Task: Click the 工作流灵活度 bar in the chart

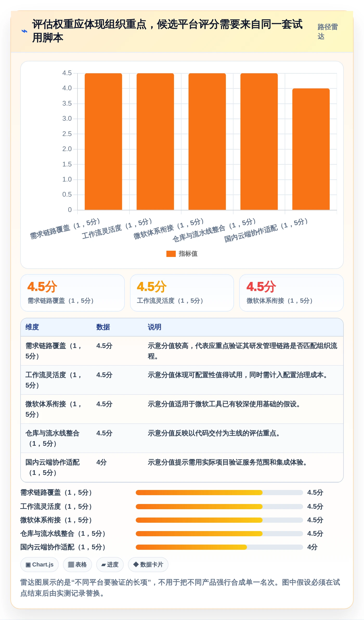Action: (x=155, y=141)
